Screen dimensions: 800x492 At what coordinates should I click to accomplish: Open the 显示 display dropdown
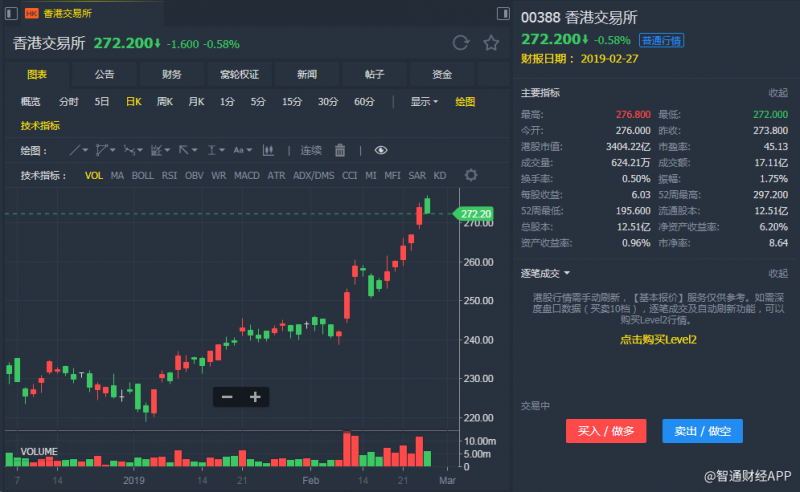tap(424, 102)
